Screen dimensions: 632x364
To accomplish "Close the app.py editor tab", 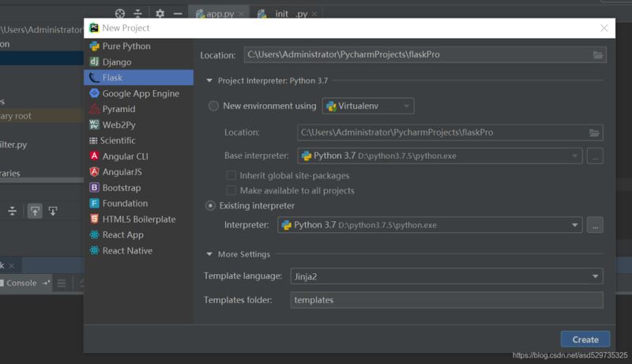I will tap(241, 14).
